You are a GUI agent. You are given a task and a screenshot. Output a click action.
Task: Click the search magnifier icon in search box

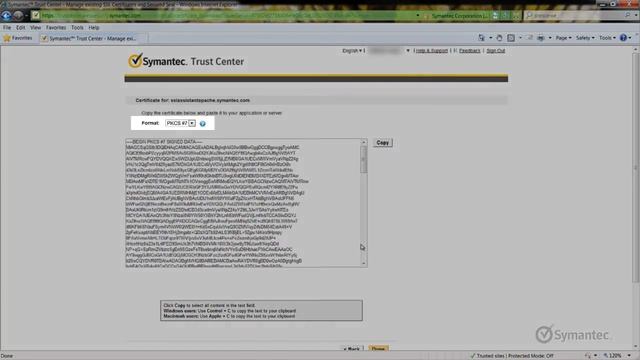point(628,16)
